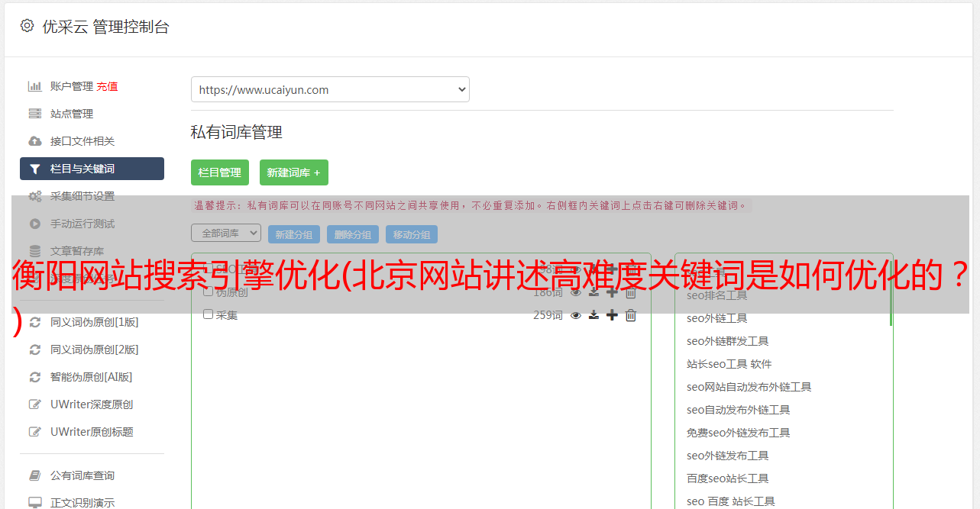Click the 新建词库 + button
This screenshot has height=509, width=980.
[x=294, y=172]
